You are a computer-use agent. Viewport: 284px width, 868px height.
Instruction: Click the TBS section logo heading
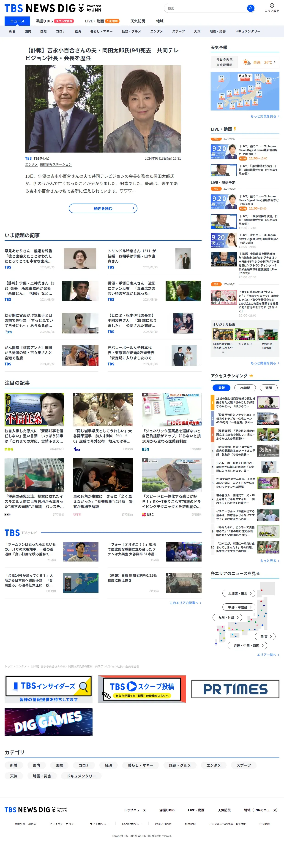[x=12, y=533]
